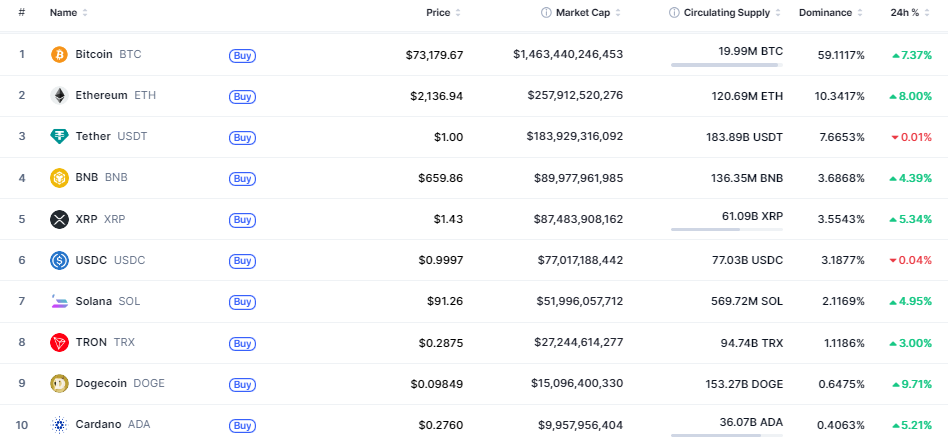Click the info icon beside Market Cap
The image size is (948, 441).
pos(546,13)
